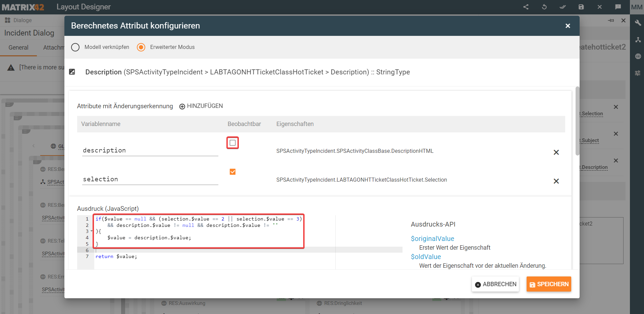Click the pin icon in background panel

611,20
